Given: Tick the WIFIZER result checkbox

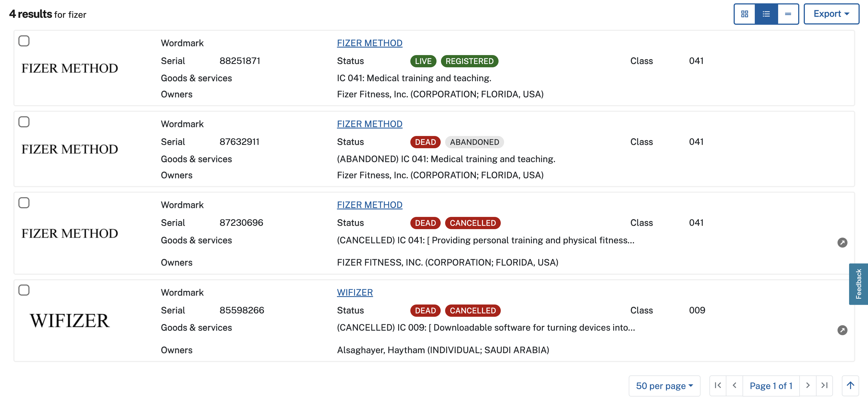Looking at the screenshot, I should pyautogui.click(x=24, y=290).
